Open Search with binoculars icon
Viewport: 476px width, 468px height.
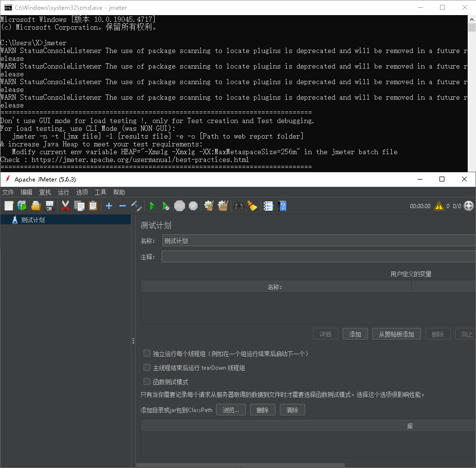239,206
